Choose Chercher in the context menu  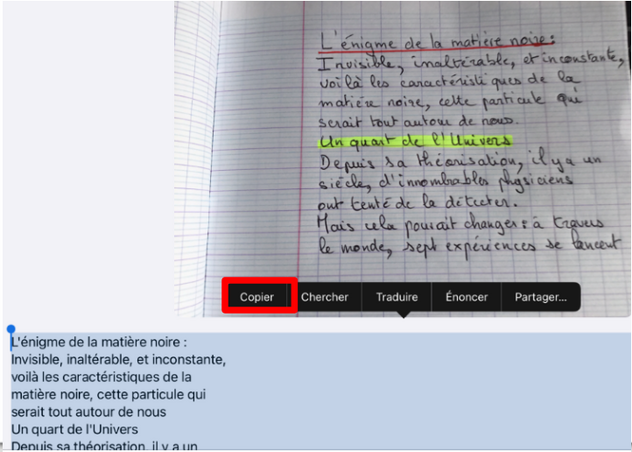(324, 297)
